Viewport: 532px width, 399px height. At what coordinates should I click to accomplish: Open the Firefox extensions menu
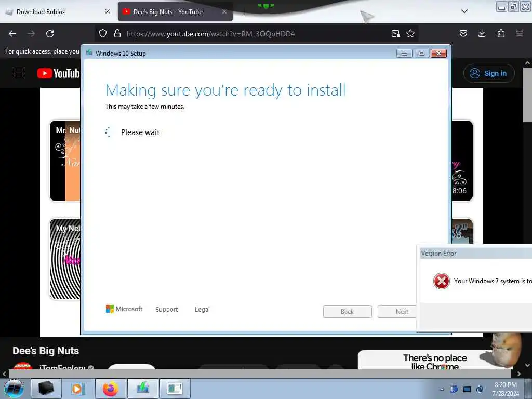pos(501,33)
